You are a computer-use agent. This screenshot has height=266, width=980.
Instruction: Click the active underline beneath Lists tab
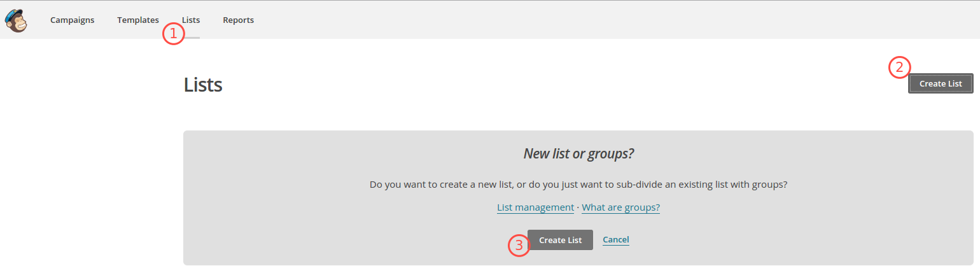coord(191,38)
